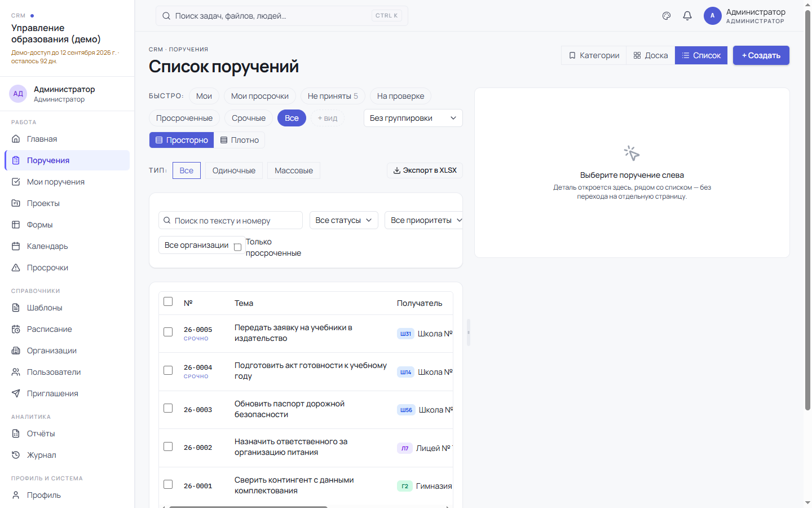
Task: Click the page vertical scrollbar
Action: [807, 209]
